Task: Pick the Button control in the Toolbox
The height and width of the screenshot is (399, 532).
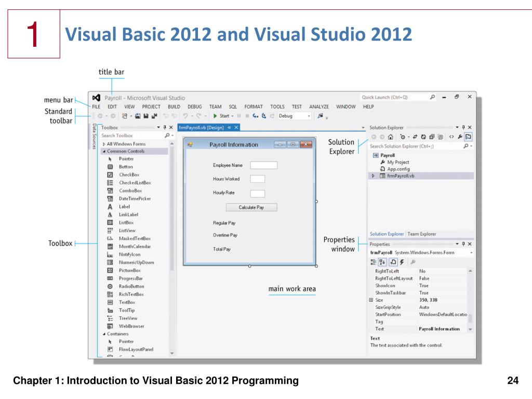Action: click(x=126, y=167)
